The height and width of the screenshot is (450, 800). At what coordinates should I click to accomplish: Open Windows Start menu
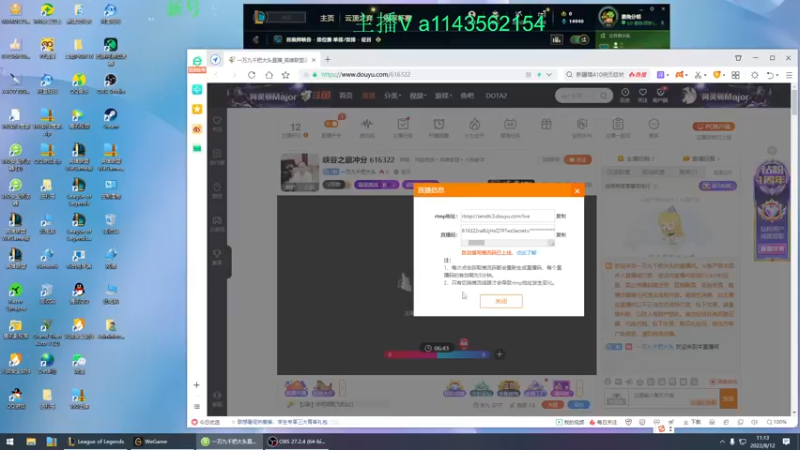pyautogui.click(x=10, y=442)
